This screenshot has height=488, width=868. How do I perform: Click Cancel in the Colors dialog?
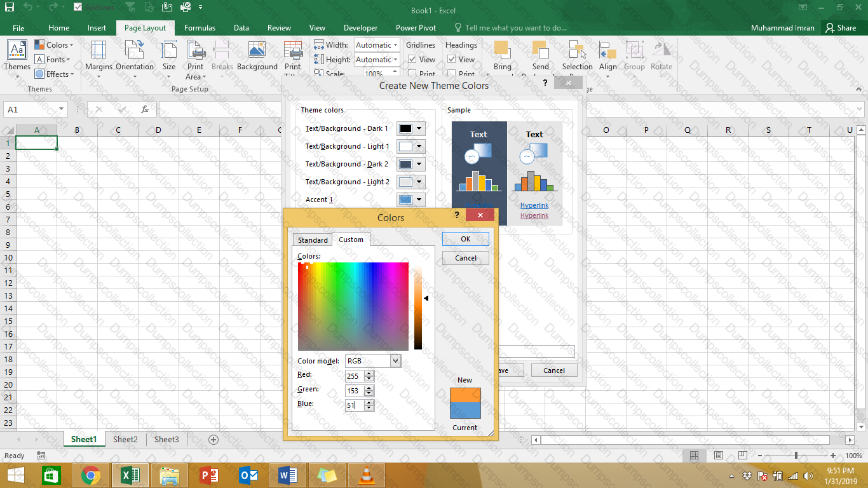pyautogui.click(x=465, y=258)
